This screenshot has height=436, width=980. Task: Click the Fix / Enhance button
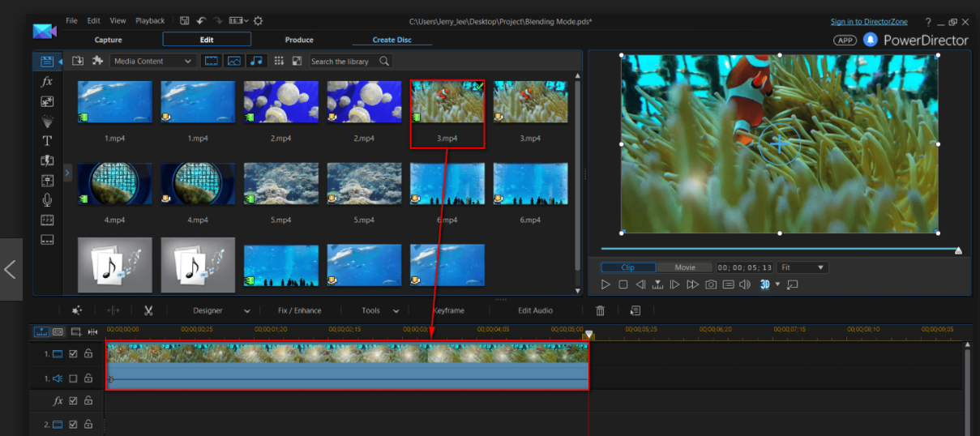point(299,310)
